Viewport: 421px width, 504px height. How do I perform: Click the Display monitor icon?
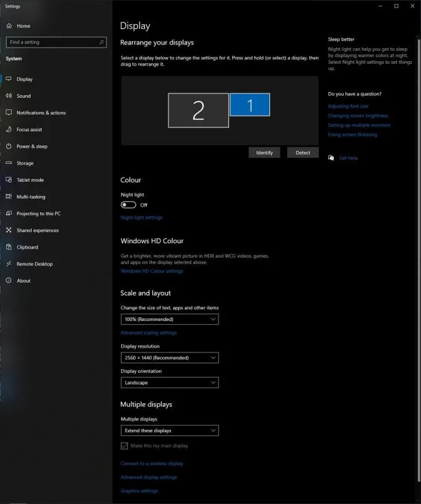9,79
